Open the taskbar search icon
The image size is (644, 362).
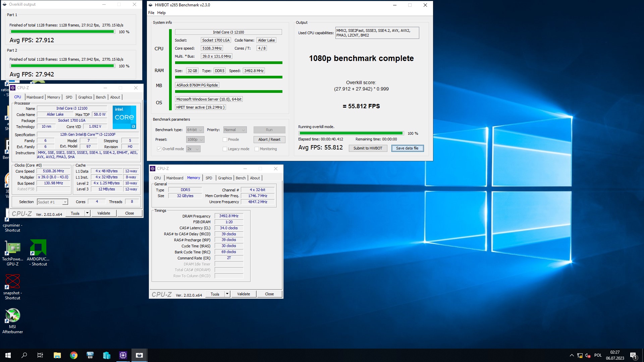click(24, 355)
